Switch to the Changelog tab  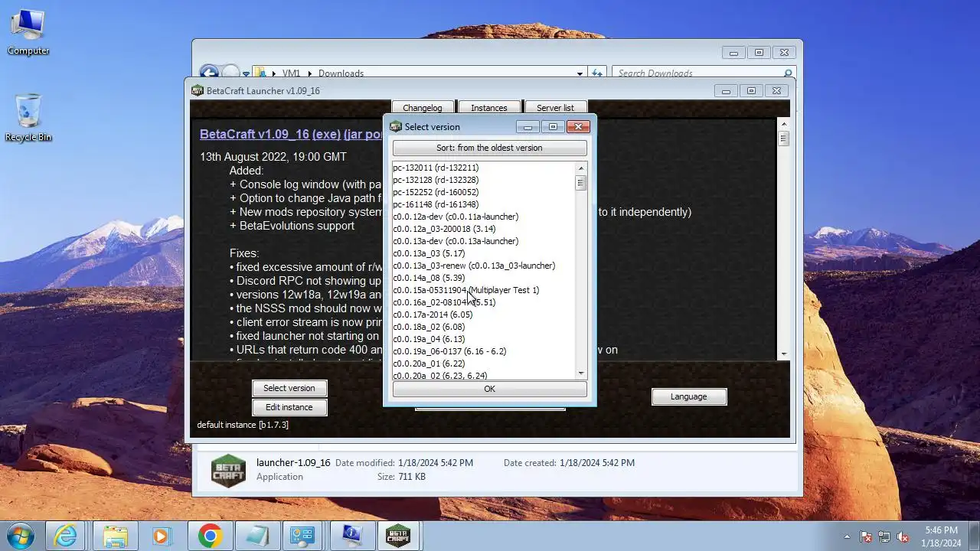(423, 108)
